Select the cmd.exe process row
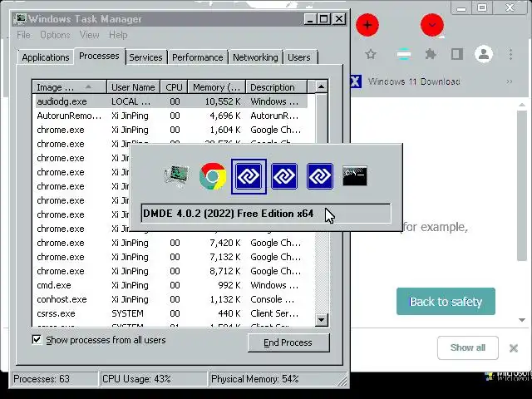 [x=171, y=285]
